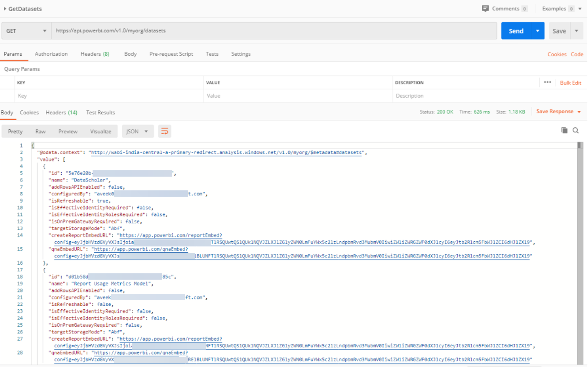This screenshot has height=367, width=588.
Task: Click the search response icon
Action: click(x=575, y=130)
